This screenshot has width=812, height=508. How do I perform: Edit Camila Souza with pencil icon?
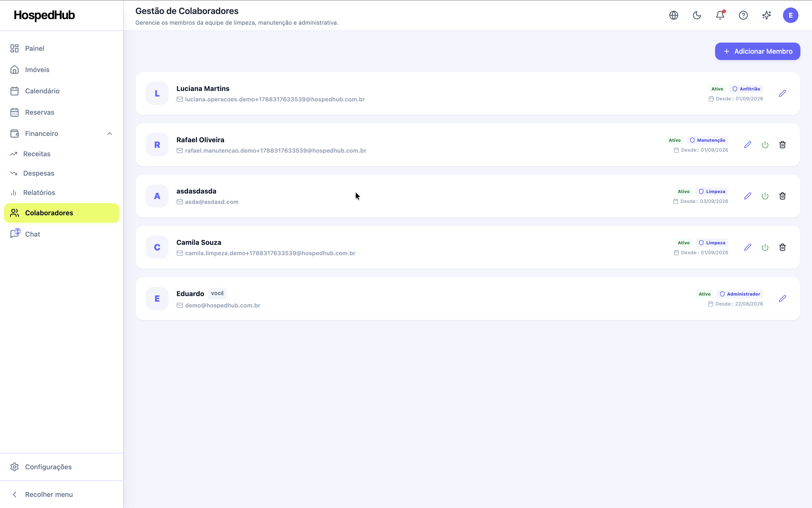pyautogui.click(x=747, y=247)
